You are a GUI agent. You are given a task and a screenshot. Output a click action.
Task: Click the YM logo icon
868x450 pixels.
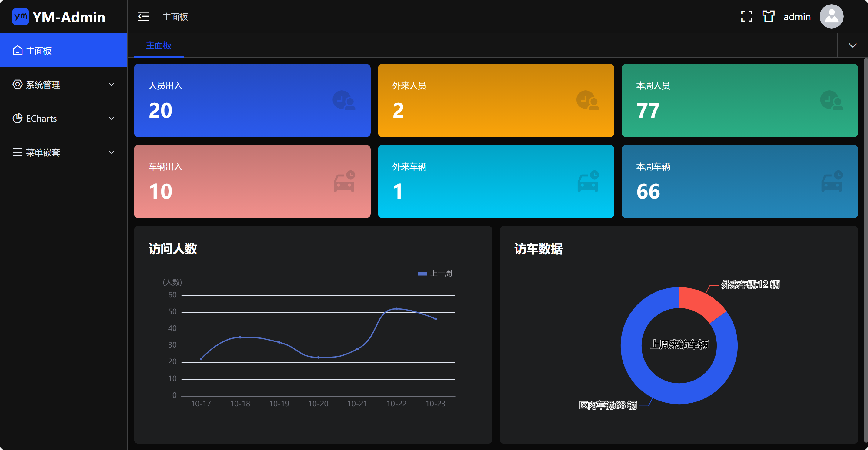tap(20, 16)
